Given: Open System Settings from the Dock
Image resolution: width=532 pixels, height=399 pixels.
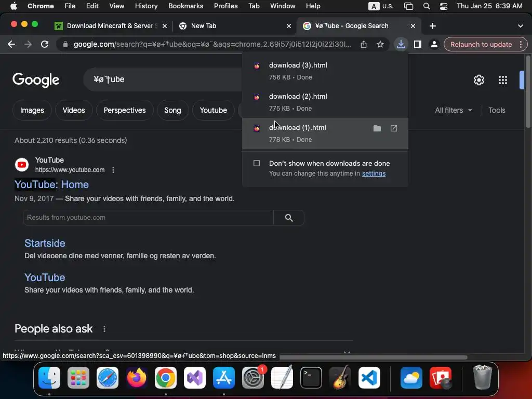Looking at the screenshot, I should (x=253, y=378).
